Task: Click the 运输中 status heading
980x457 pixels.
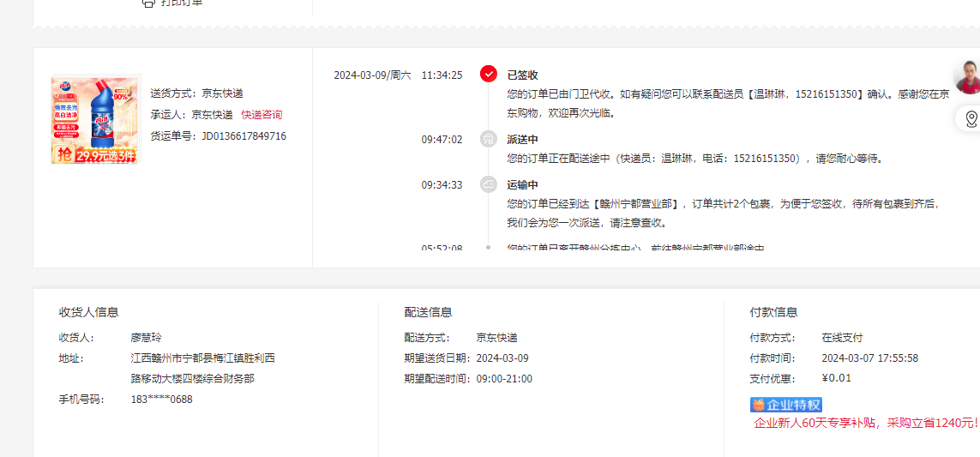Action: 522,185
